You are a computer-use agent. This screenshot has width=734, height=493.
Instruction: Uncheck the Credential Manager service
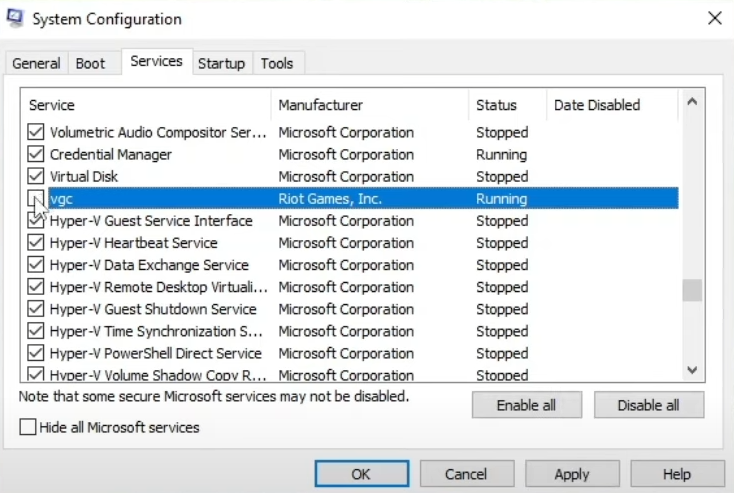[36, 155]
